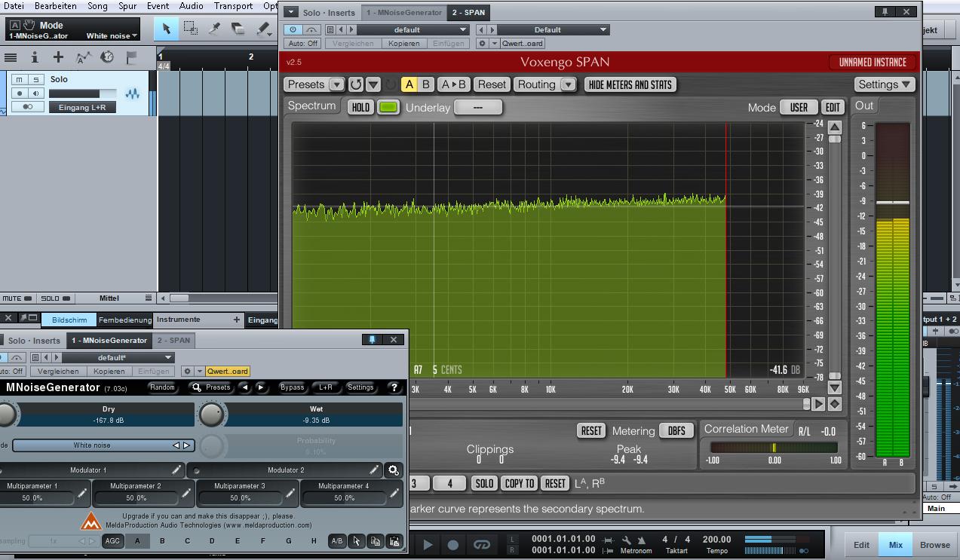
Task: Toggle SPAN spectrum HOLD
Action: tap(360, 107)
